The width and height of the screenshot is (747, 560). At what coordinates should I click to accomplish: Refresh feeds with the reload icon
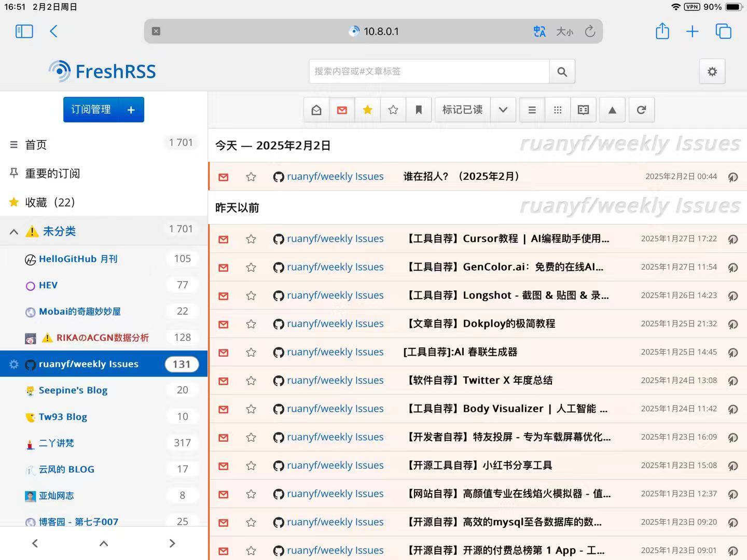(641, 110)
